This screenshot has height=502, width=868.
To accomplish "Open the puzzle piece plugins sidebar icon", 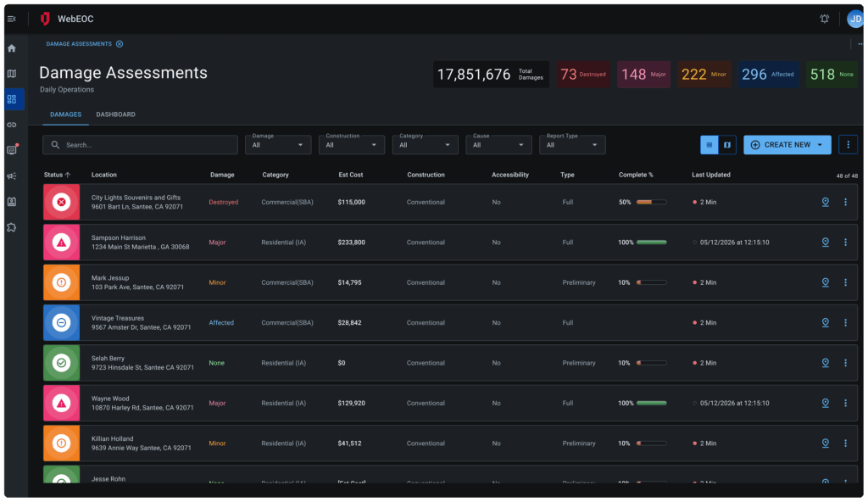I will (x=12, y=227).
